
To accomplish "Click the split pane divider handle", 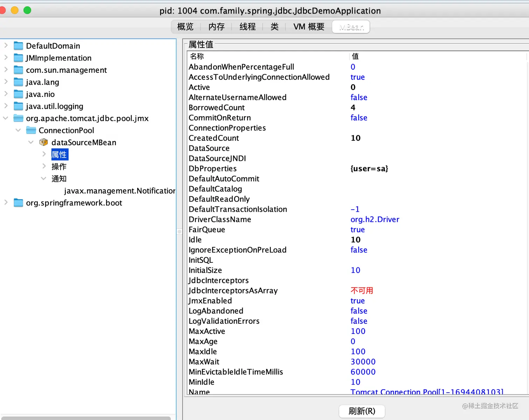I will pyautogui.click(x=179, y=231).
